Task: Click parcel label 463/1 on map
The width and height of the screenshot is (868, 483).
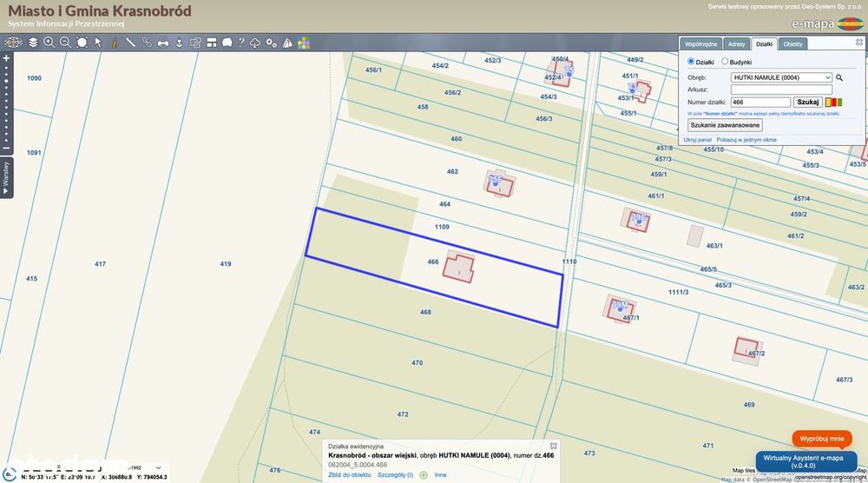Action: (714, 246)
